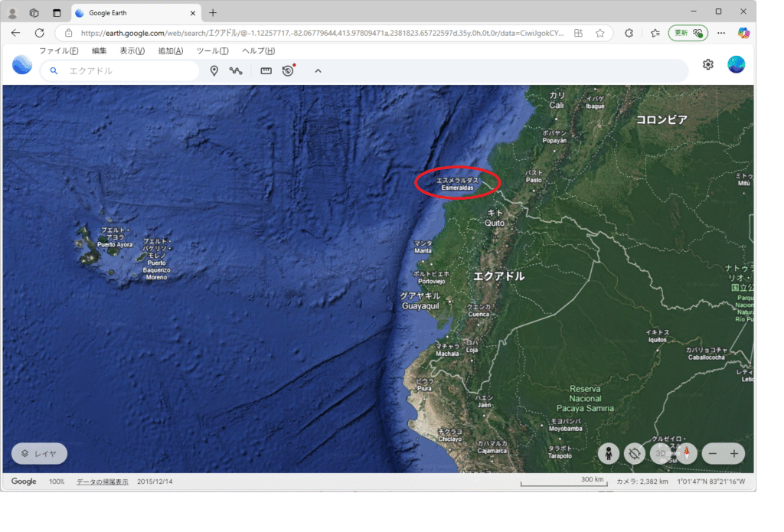Reset heading with the compass needle
This screenshot has width=784, height=532.
coord(687,453)
